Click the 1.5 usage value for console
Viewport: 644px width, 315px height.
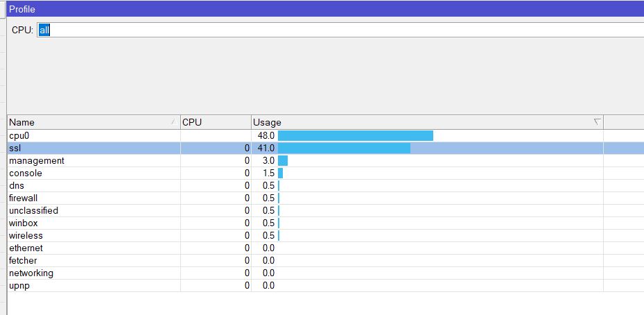268,173
